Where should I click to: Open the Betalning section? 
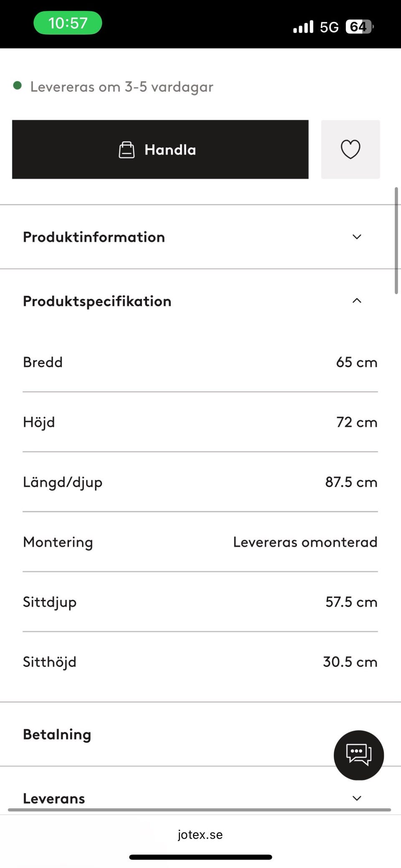tap(57, 734)
